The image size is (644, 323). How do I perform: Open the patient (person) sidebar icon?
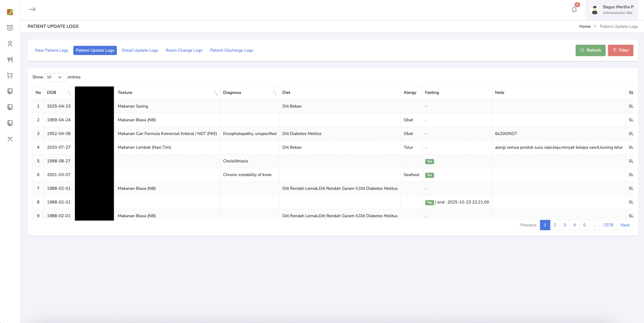tap(10, 44)
